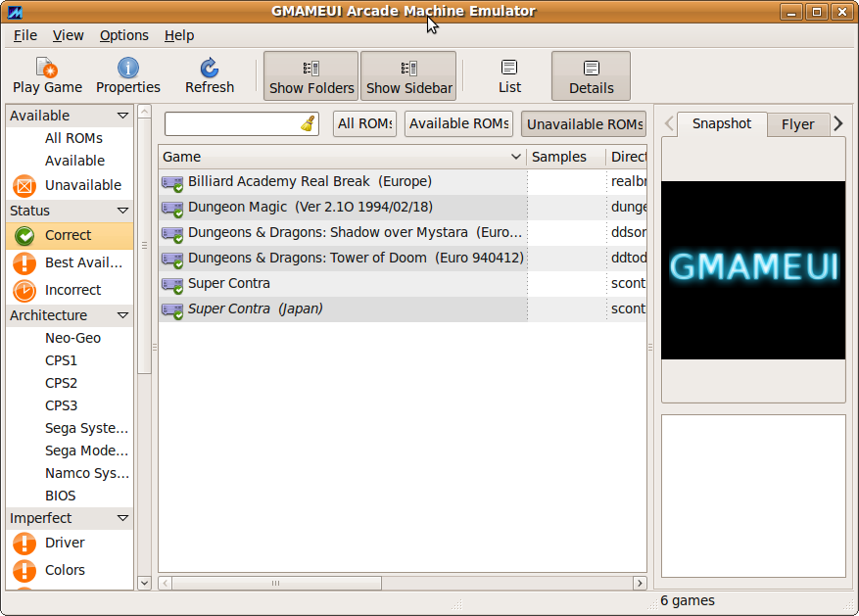
Task: Maximize the GMAMEUI window
Action: point(817,12)
